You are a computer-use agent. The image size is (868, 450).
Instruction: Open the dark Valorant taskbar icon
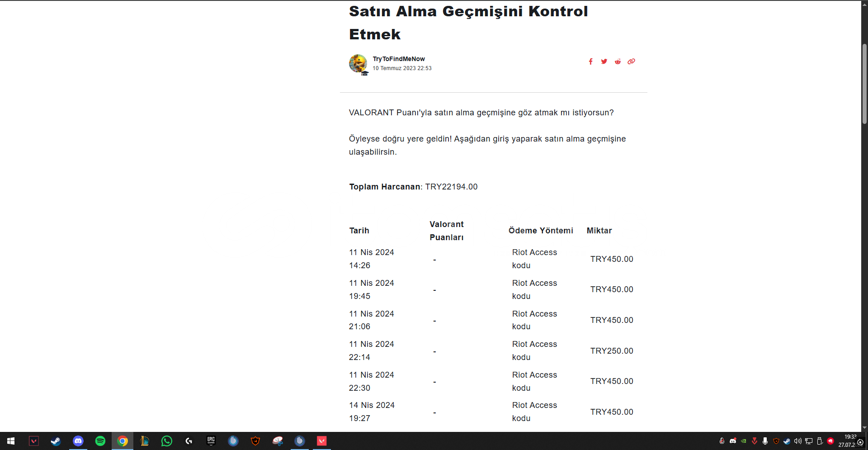pos(34,441)
